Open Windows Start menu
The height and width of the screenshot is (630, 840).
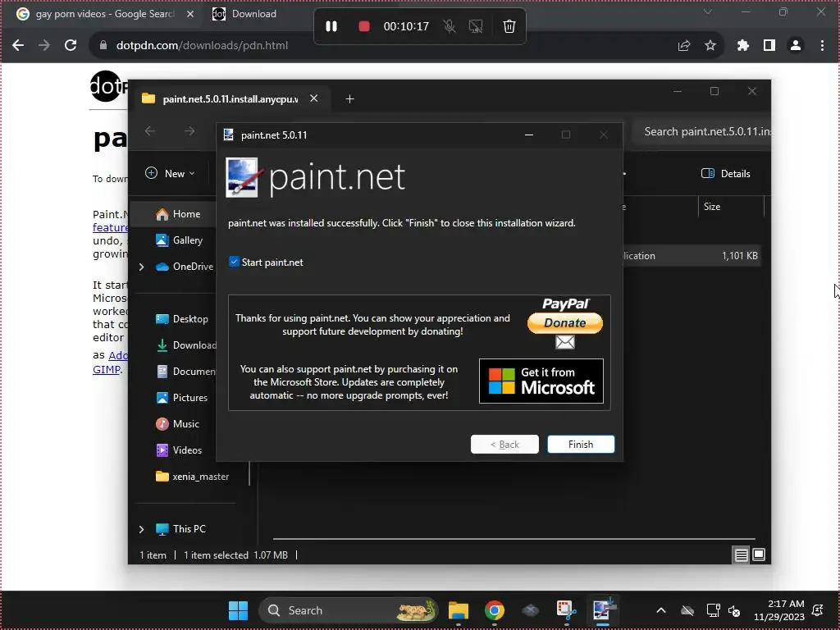(x=239, y=610)
